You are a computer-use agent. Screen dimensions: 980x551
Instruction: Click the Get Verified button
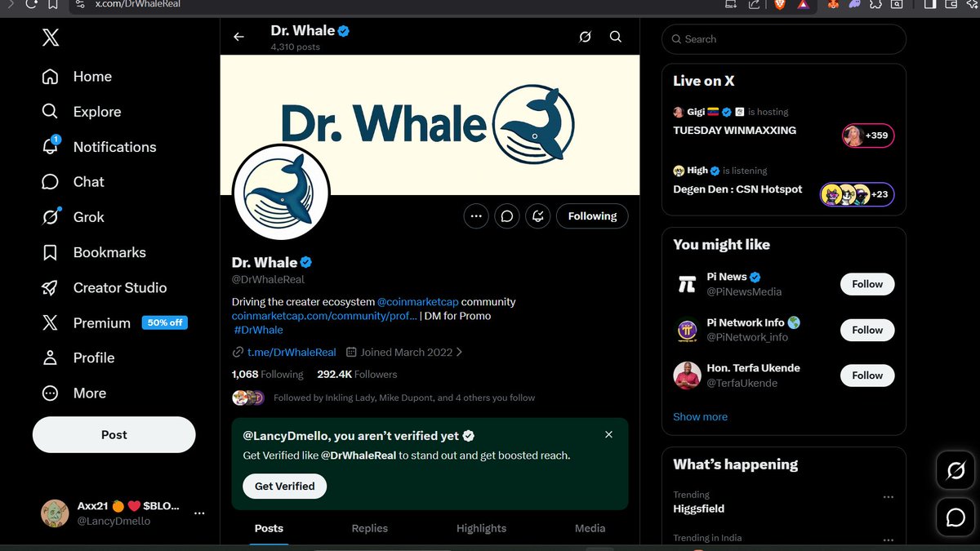click(x=284, y=487)
